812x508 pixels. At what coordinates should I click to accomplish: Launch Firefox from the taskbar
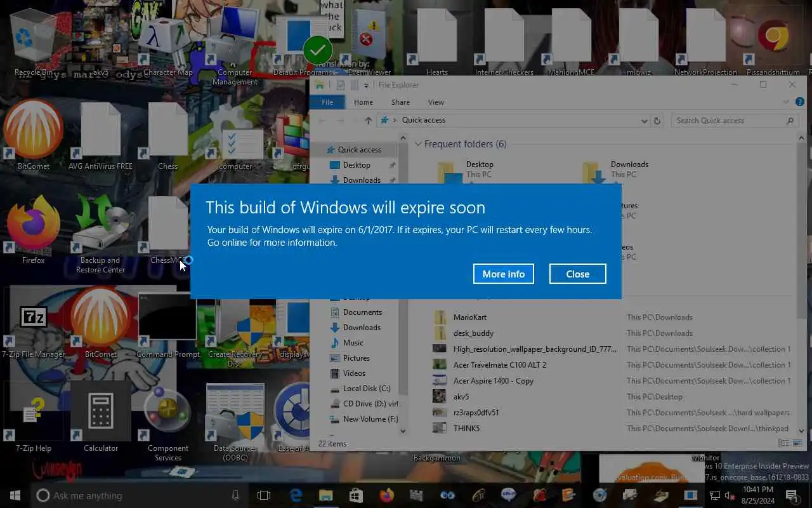[x=386, y=495]
